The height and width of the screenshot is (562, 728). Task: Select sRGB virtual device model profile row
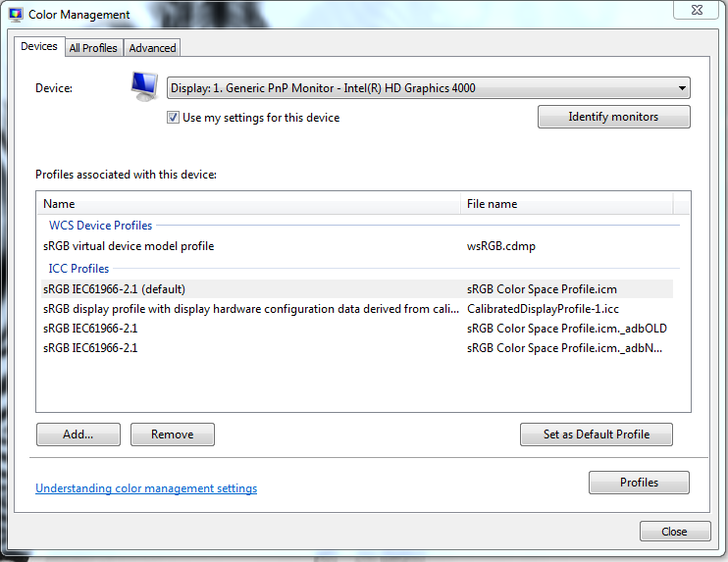tap(356, 246)
